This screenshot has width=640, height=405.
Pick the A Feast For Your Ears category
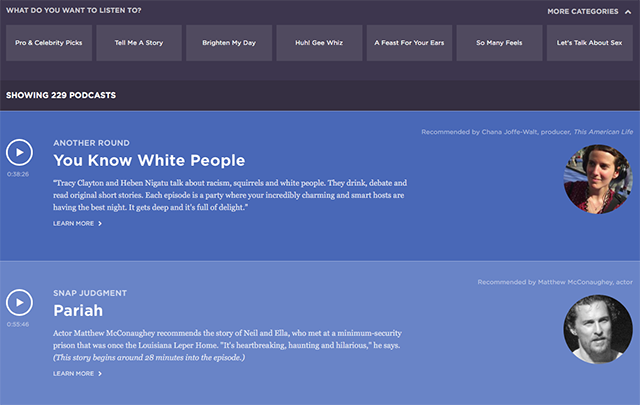coord(409,43)
